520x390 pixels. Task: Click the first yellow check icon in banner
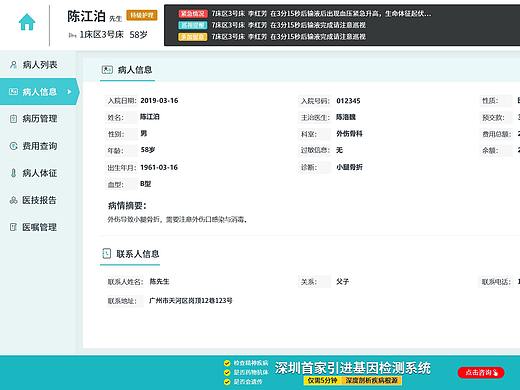[x=227, y=363]
